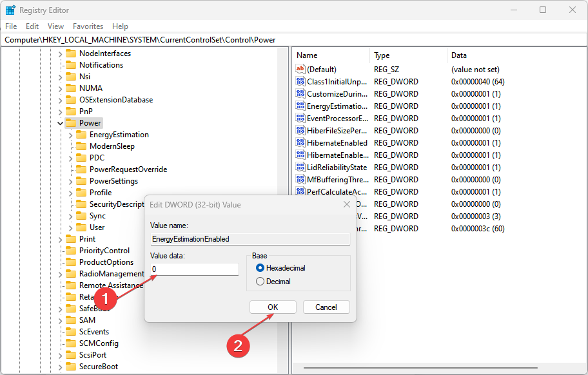Screen dimensions: 588x375
Task: Cancel the Edit DWORD dialog
Action: tap(326, 307)
